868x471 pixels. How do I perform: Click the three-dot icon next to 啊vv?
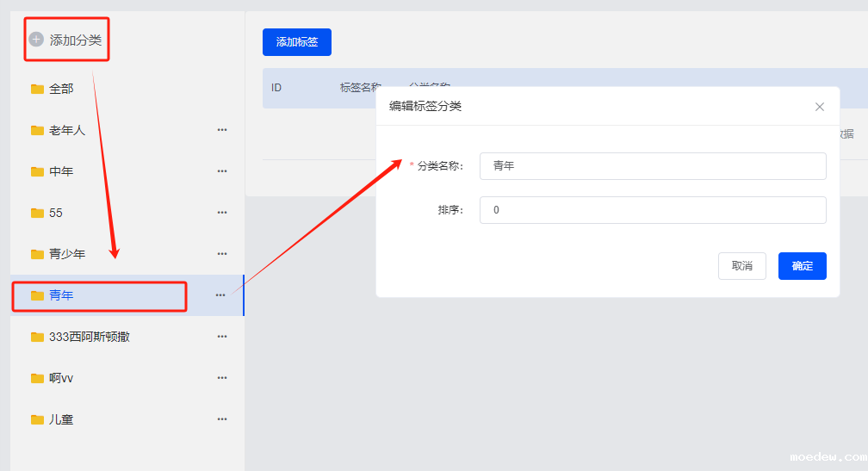coord(222,378)
